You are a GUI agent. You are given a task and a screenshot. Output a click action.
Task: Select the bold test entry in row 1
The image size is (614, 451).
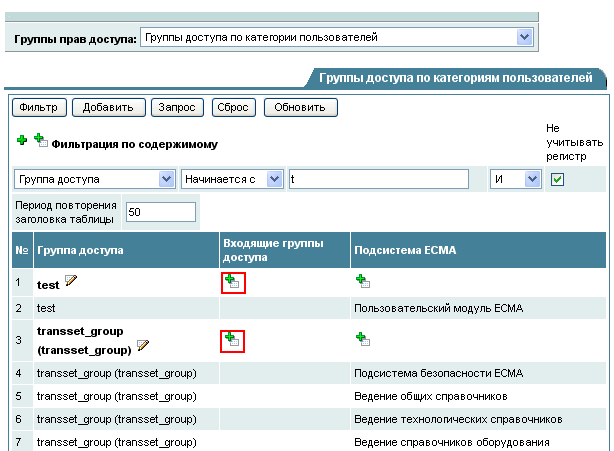[48, 285]
